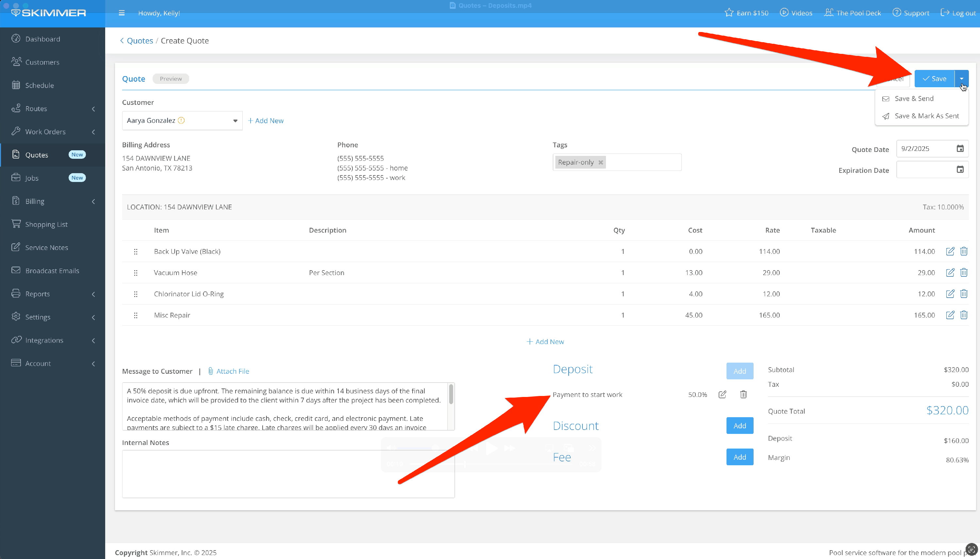Open Videos from the header
The height and width of the screenshot is (559, 980).
tap(796, 13)
